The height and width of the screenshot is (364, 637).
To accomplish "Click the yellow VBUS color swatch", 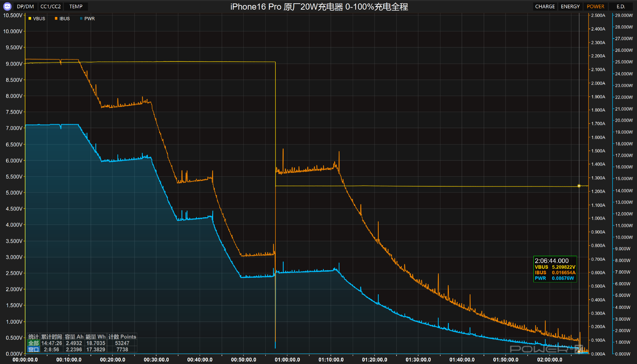I will 30,19.
